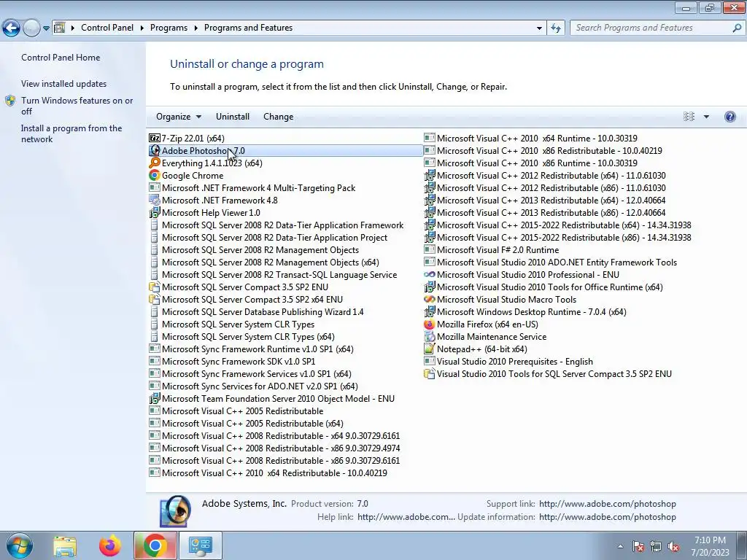Click the Mozilla Firefox icon in program list
Image resolution: width=747 pixels, height=560 pixels.
click(x=429, y=324)
